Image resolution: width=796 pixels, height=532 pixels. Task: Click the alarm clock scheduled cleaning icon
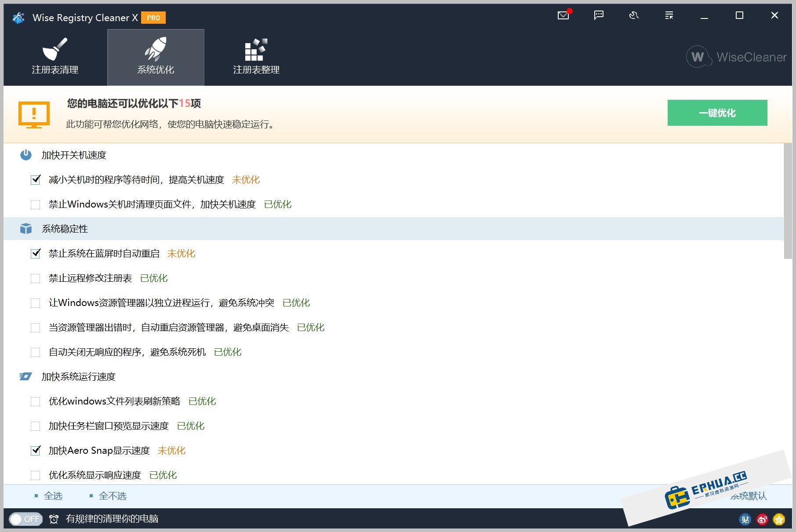(54, 519)
